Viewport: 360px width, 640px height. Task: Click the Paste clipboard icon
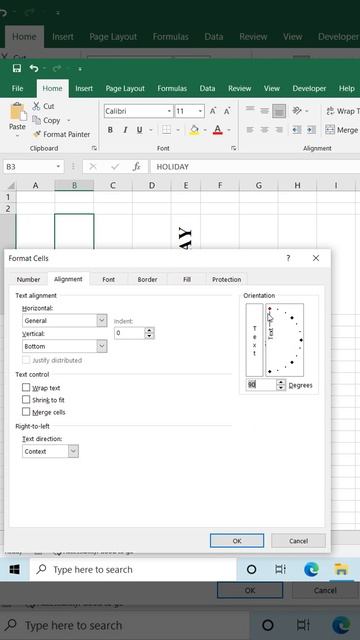17,111
